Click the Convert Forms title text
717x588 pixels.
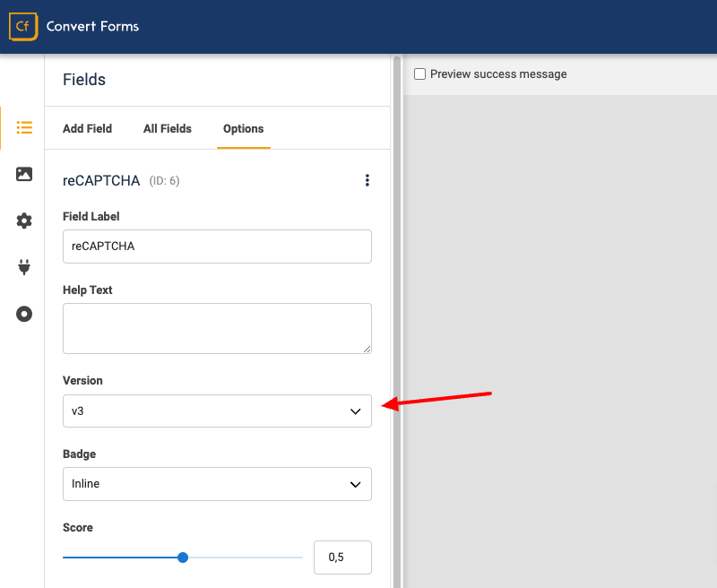click(92, 27)
